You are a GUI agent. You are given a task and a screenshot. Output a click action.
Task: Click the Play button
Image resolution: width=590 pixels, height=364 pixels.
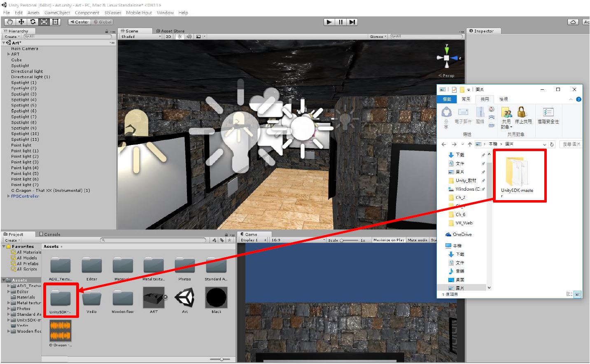329,22
